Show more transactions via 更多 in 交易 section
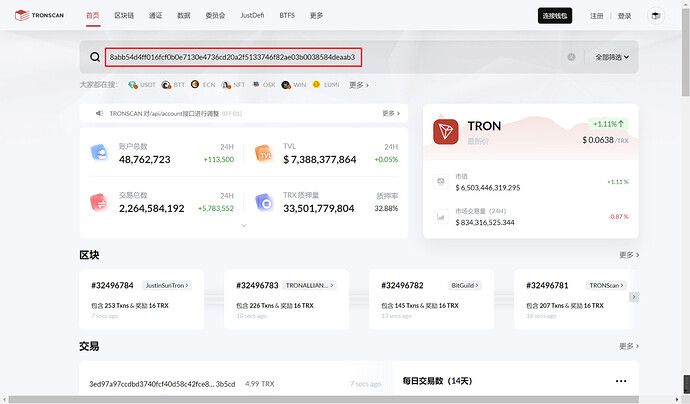Viewport: 690px width, 404px height. coord(629,346)
